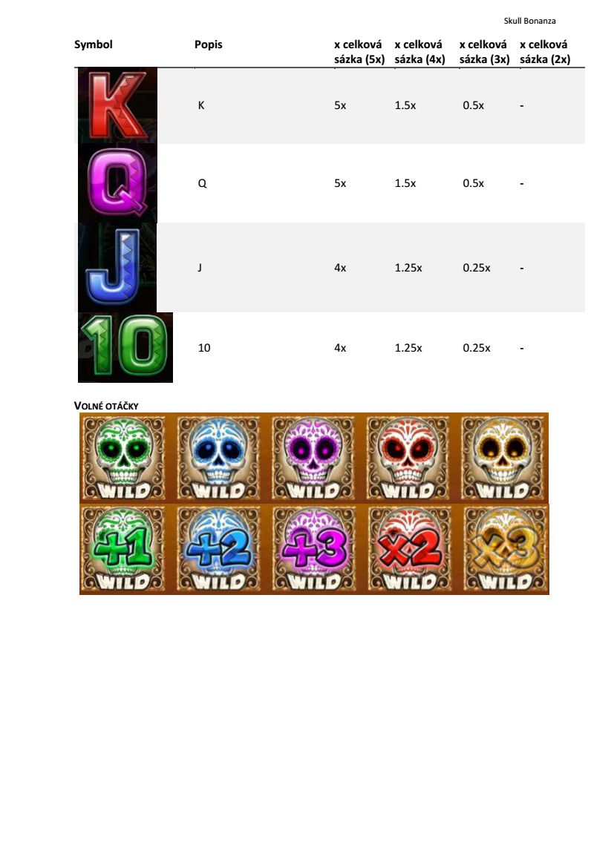The image size is (614, 868).
Task: Select the purple Q symbol icon
Action: 117,183
